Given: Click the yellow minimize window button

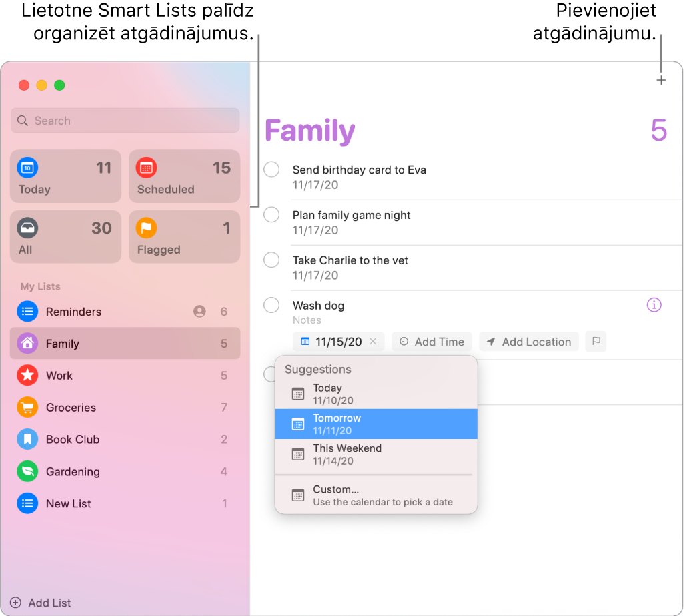Looking at the screenshot, I should (41, 85).
